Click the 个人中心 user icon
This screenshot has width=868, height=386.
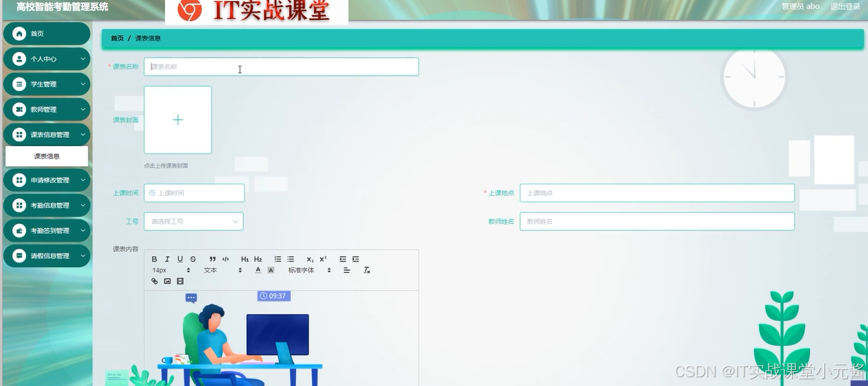click(x=19, y=59)
